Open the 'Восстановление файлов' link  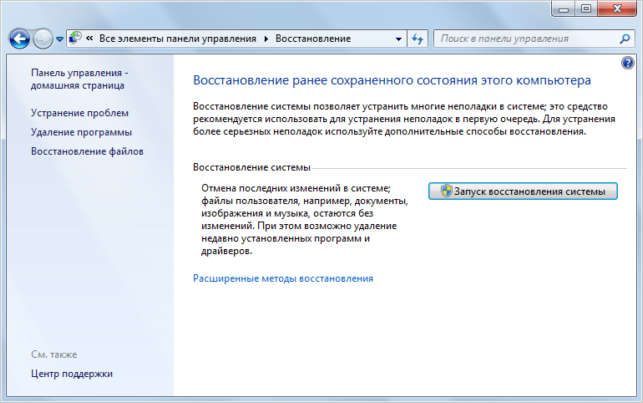click(87, 151)
